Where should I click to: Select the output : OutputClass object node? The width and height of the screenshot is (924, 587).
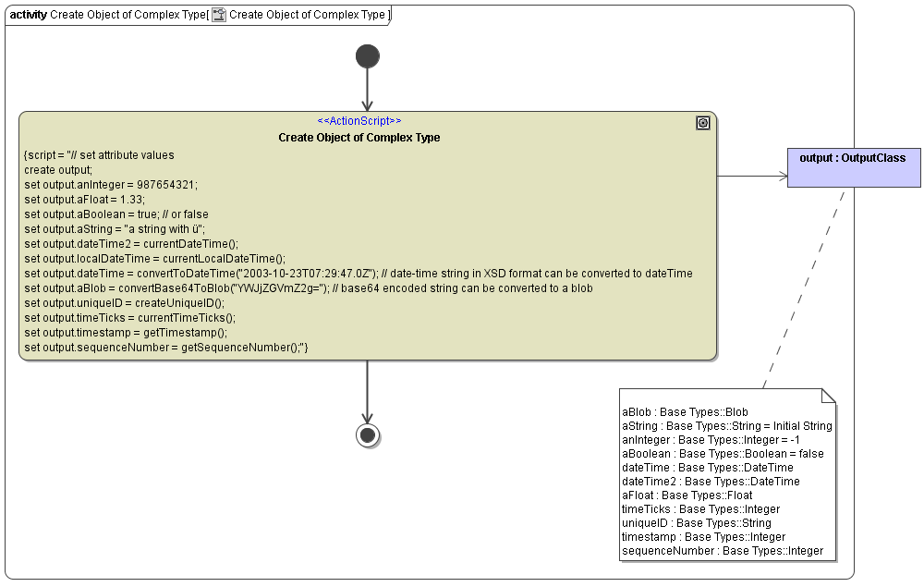pos(852,167)
